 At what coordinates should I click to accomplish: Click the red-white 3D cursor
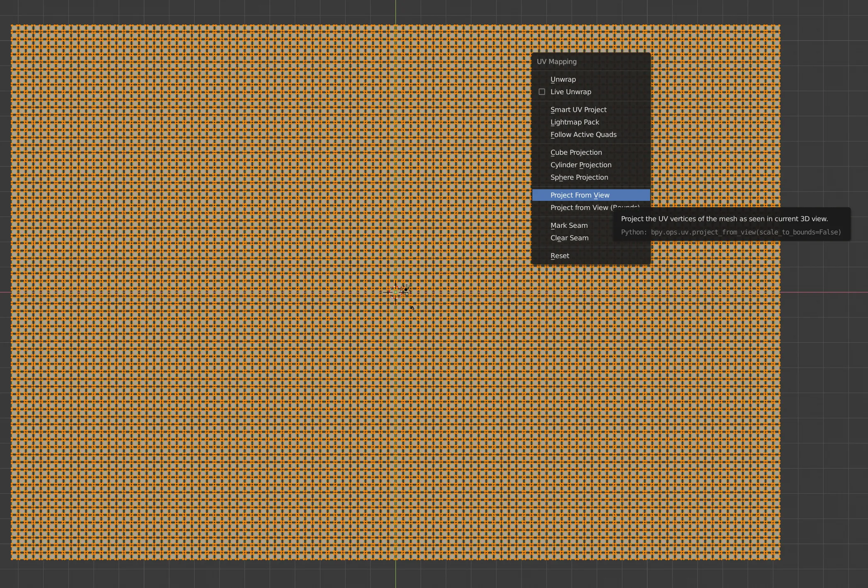[x=395, y=292]
